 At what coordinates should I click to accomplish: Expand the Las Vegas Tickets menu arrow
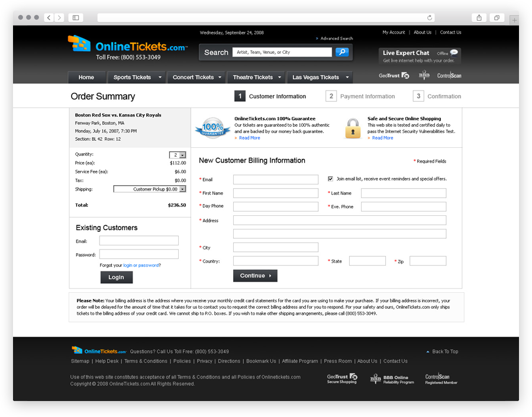tap(347, 77)
